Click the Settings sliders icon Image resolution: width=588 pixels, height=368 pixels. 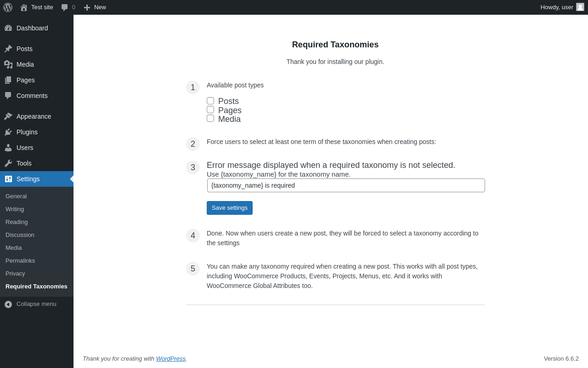(x=8, y=179)
